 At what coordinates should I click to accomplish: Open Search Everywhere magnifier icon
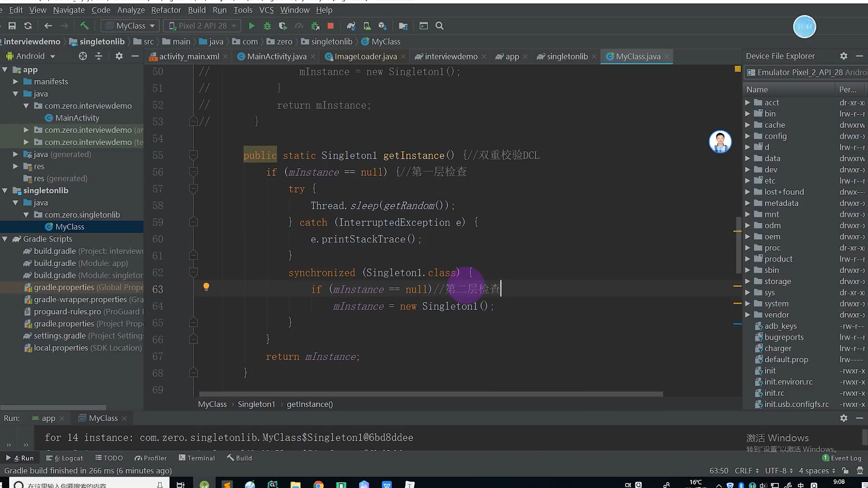point(439,26)
